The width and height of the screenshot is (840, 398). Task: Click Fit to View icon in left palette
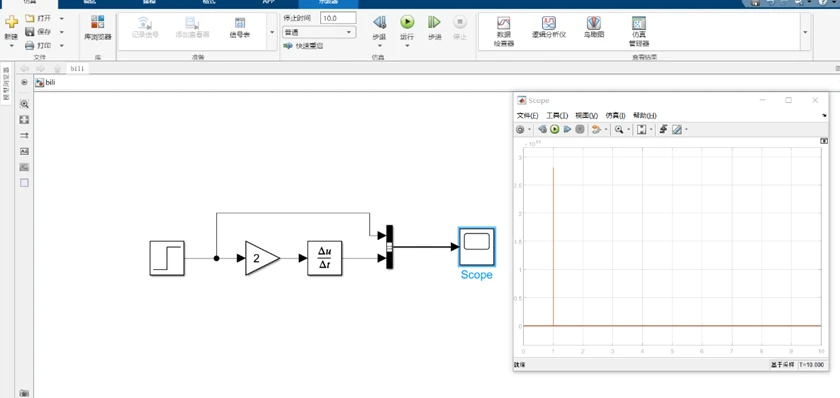tap(24, 119)
